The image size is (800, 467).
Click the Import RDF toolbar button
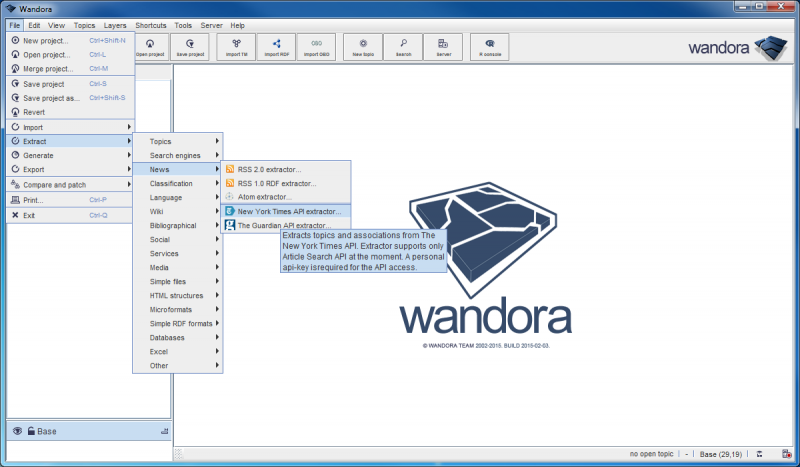[x=276, y=46]
